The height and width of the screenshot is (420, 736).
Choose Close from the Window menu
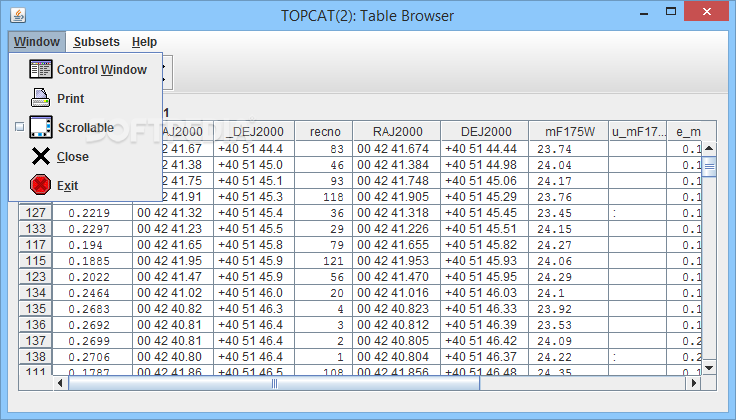87,156
